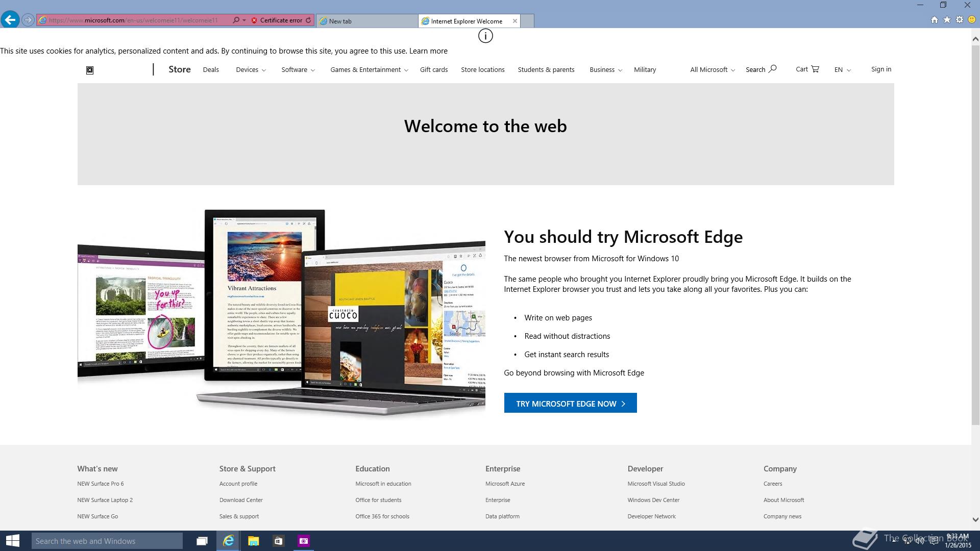Open the EN language dropdown
The height and width of the screenshot is (551, 980).
click(x=842, y=70)
